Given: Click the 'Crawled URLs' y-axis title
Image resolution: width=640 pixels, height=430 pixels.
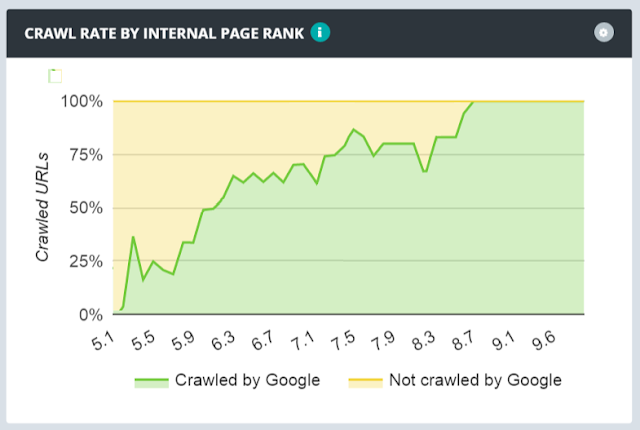Looking at the screenshot, I should (43, 208).
